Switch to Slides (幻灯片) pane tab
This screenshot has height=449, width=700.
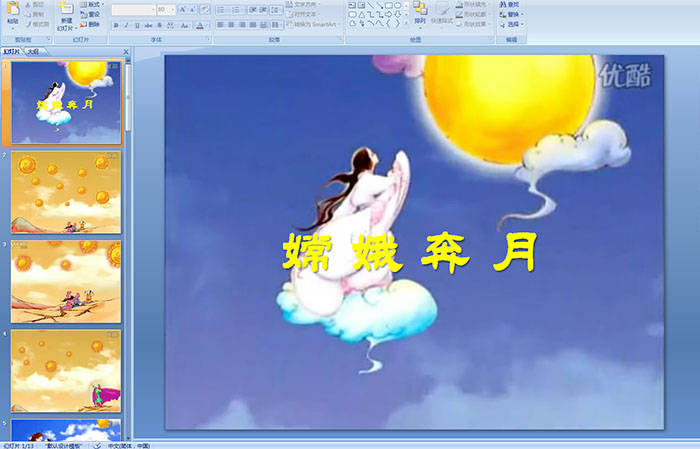pyautogui.click(x=12, y=52)
